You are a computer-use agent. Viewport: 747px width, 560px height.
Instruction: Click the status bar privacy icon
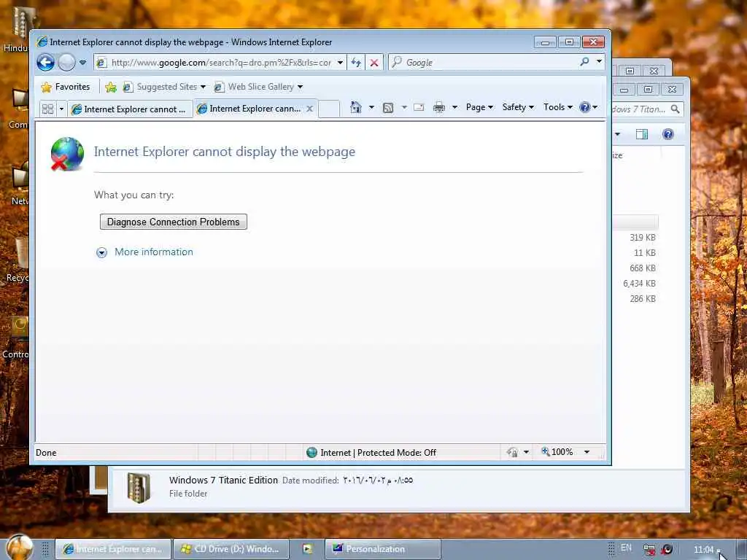[512, 452]
